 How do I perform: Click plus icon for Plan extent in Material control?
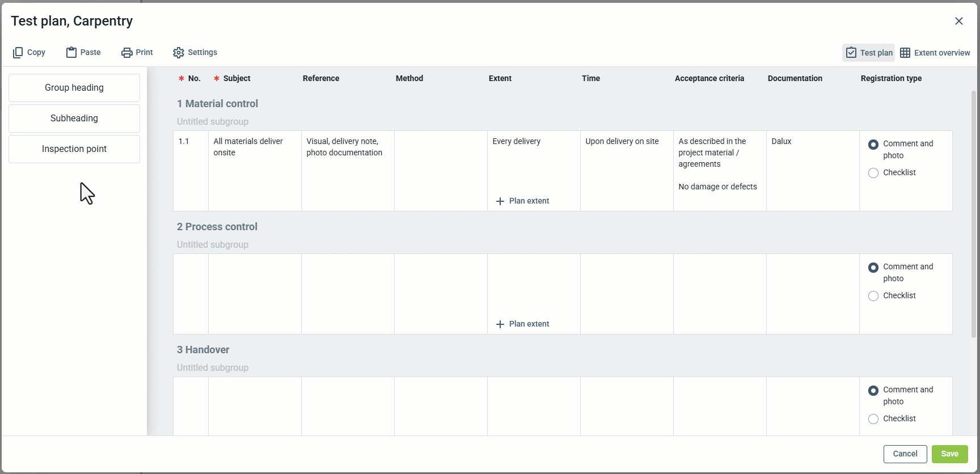(500, 201)
